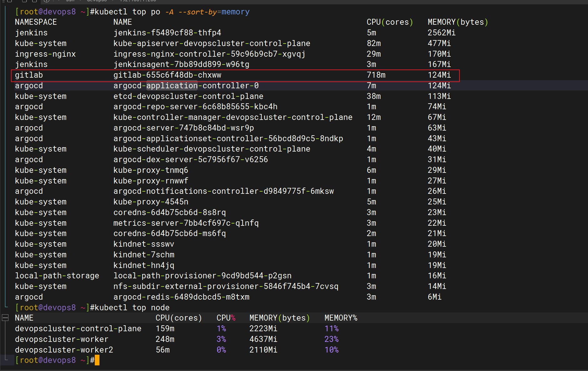The width and height of the screenshot is (588, 371).
Task: Click the 'kubectl top po' command text
Action: coord(127,12)
